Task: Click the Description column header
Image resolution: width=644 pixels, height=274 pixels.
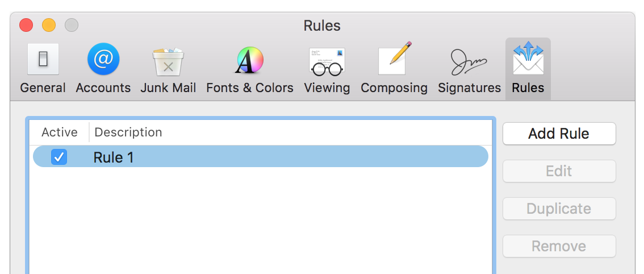Action: pyautogui.click(x=128, y=132)
